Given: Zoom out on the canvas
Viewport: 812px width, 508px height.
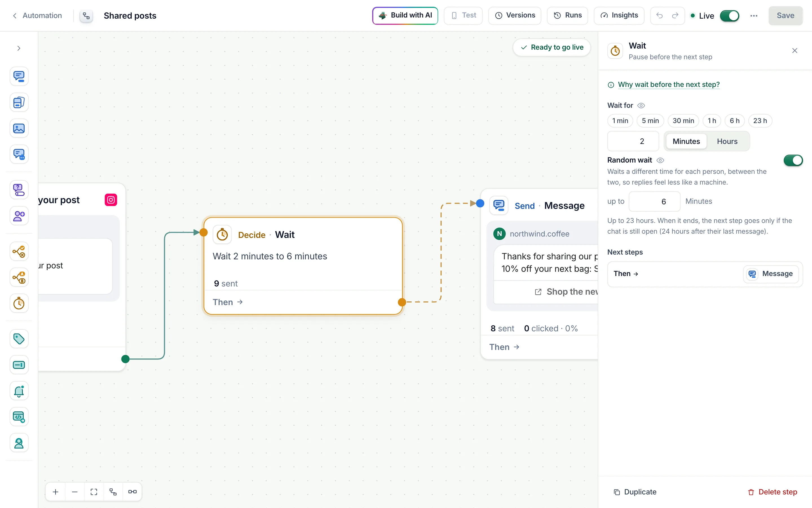Looking at the screenshot, I should [75, 492].
